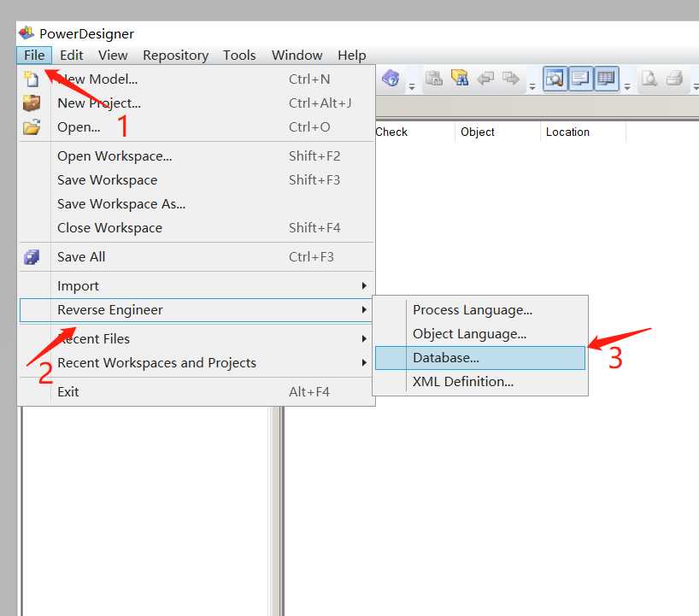Click the print preview toolbar icon
The image size is (699, 616).
tap(649, 79)
